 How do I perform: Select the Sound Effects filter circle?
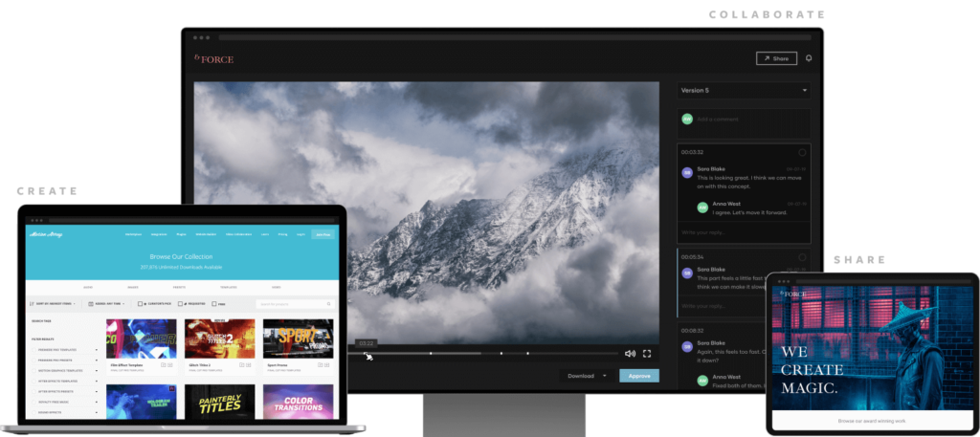click(34, 413)
